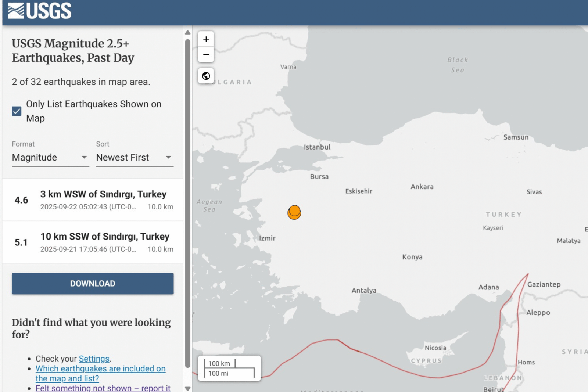Click the globe zoom-to-world icon
This screenshot has height=392, width=588.
coord(206,76)
